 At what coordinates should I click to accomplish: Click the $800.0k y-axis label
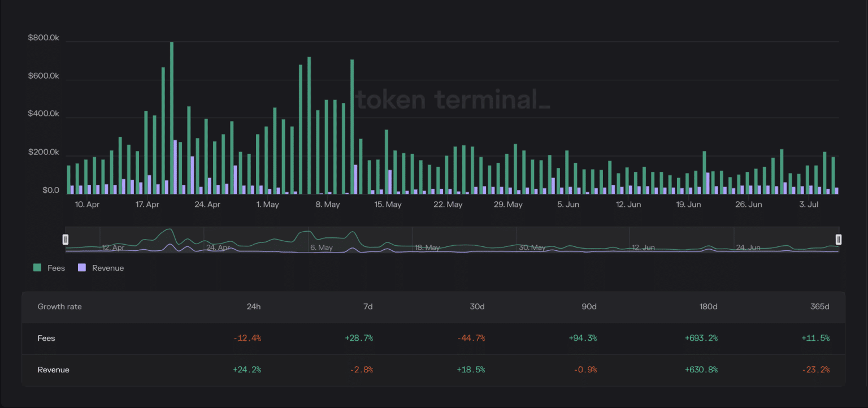44,38
